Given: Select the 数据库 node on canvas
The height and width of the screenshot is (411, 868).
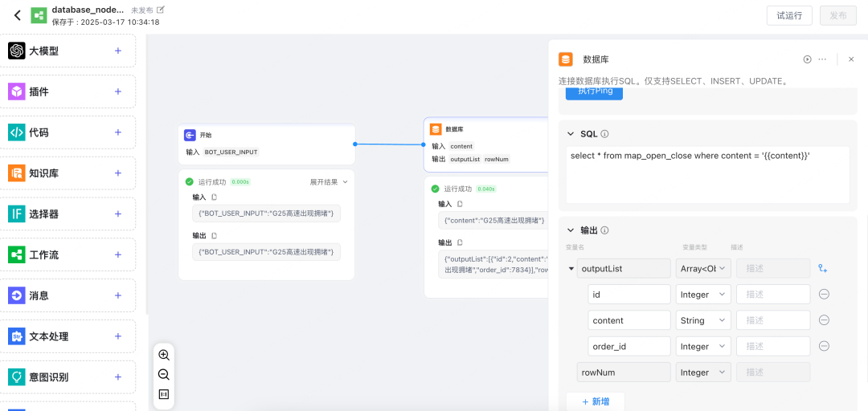Looking at the screenshot, I should [486, 144].
